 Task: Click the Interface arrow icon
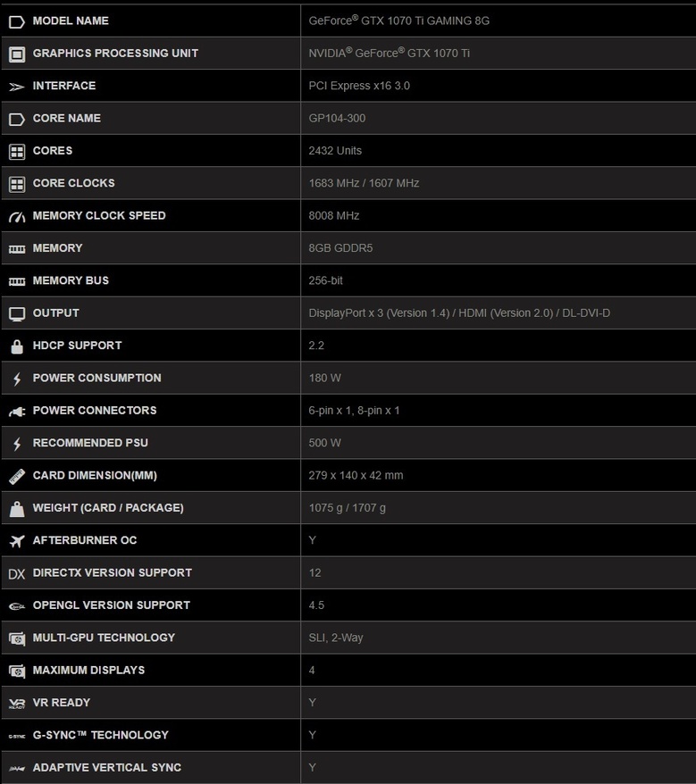16,87
